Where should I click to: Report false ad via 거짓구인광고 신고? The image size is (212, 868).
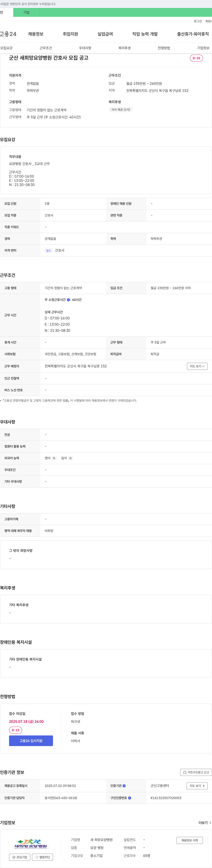coord(196,772)
